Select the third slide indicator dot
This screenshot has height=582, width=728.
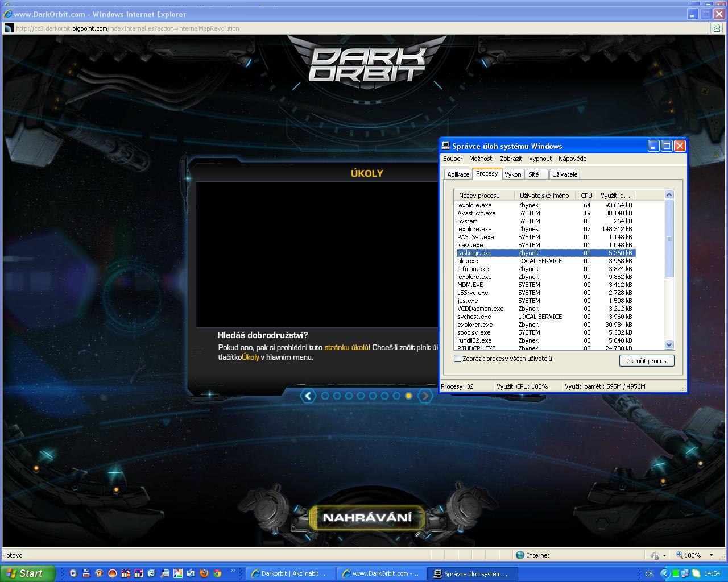point(349,396)
